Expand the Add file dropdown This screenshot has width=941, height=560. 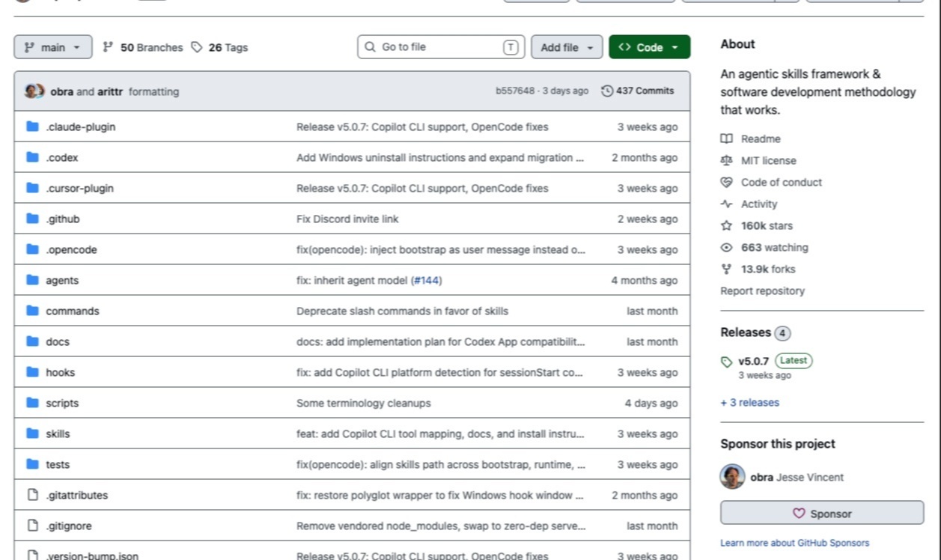(567, 47)
